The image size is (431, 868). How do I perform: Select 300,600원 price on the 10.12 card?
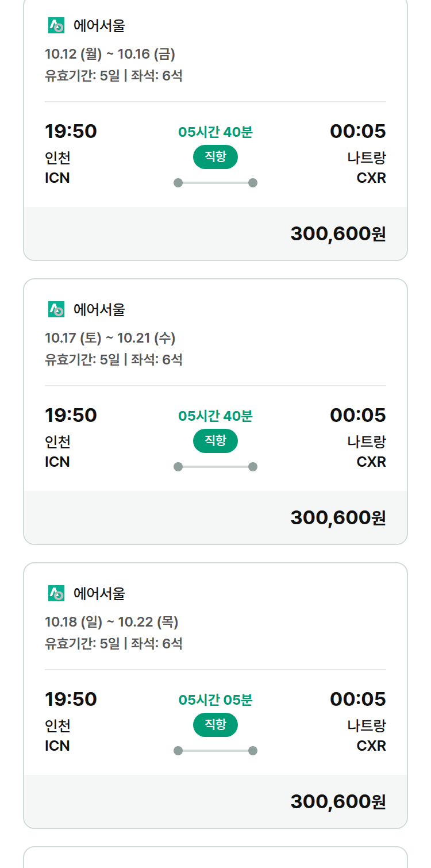coord(338,234)
